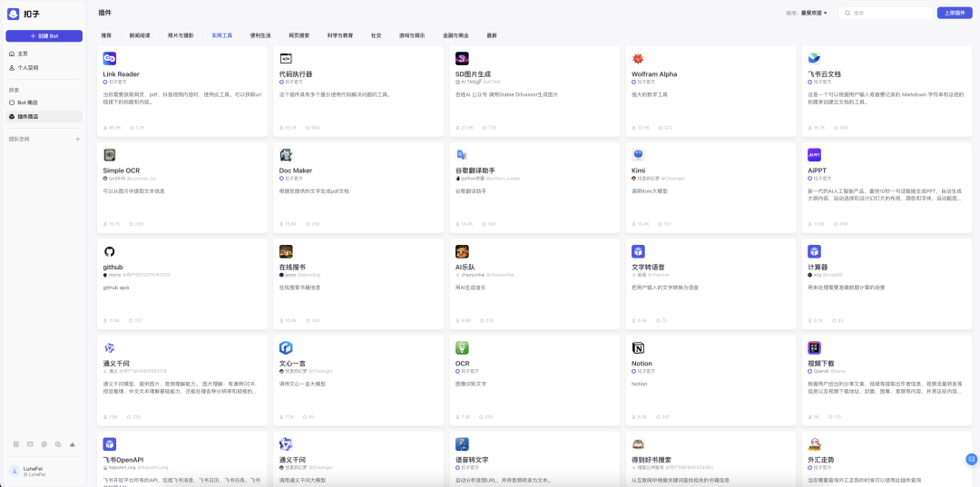Viewport: 980px width, 487px height.
Task: Click the 创建 Bot button
Action: coord(44,35)
